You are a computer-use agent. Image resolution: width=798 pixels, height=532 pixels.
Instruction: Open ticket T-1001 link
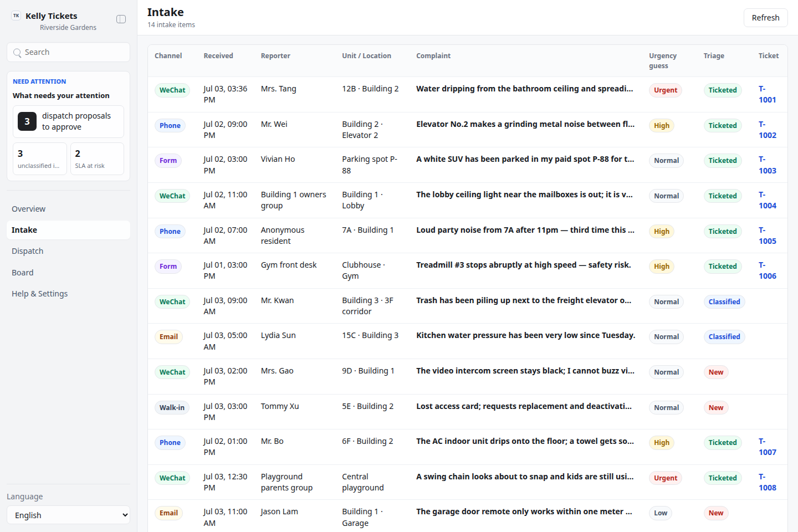click(x=767, y=94)
